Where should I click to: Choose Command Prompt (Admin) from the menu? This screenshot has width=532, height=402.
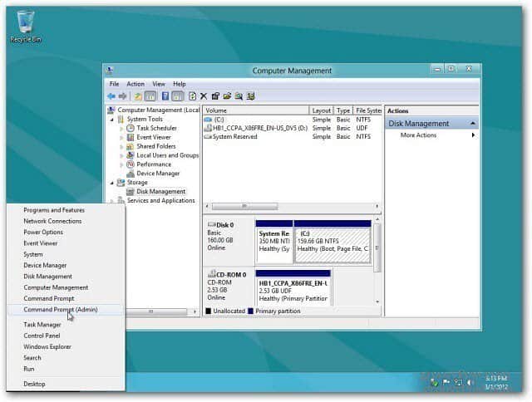tap(65, 310)
